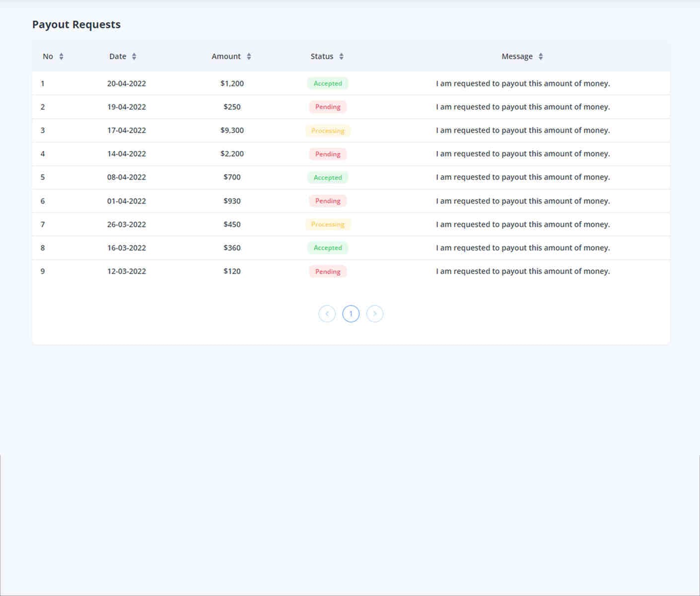Click the next page arrow icon

[375, 313]
